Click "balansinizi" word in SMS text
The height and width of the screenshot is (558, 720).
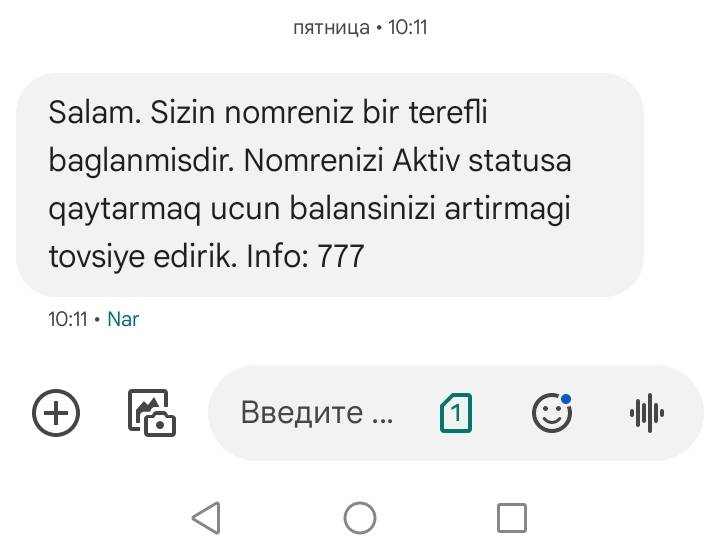point(362,209)
